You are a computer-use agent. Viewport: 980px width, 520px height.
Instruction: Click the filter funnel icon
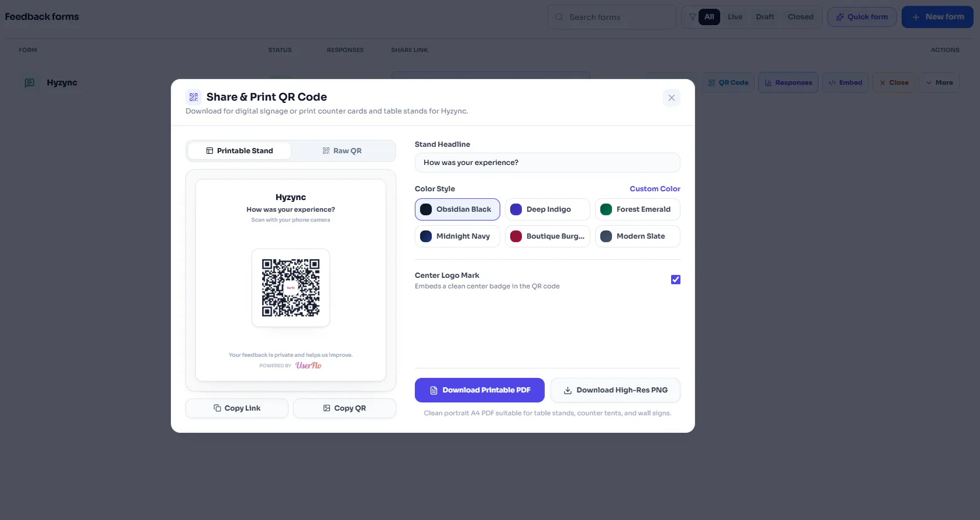(692, 17)
